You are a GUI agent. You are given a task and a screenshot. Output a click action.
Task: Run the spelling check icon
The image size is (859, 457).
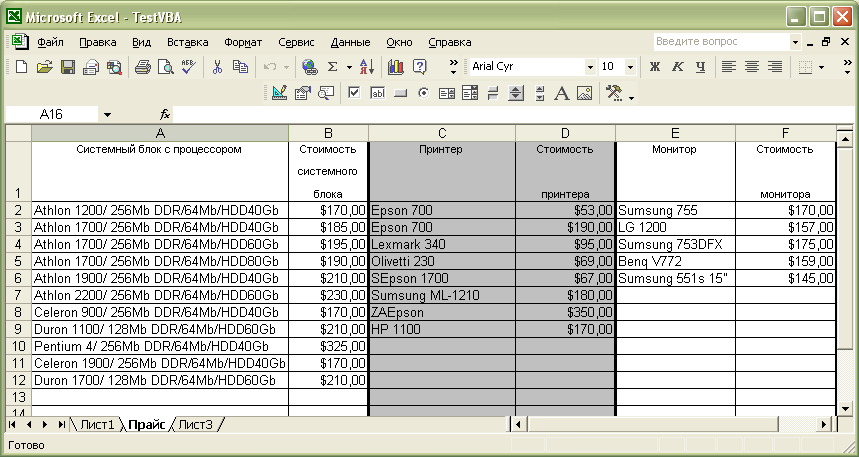click(x=188, y=67)
